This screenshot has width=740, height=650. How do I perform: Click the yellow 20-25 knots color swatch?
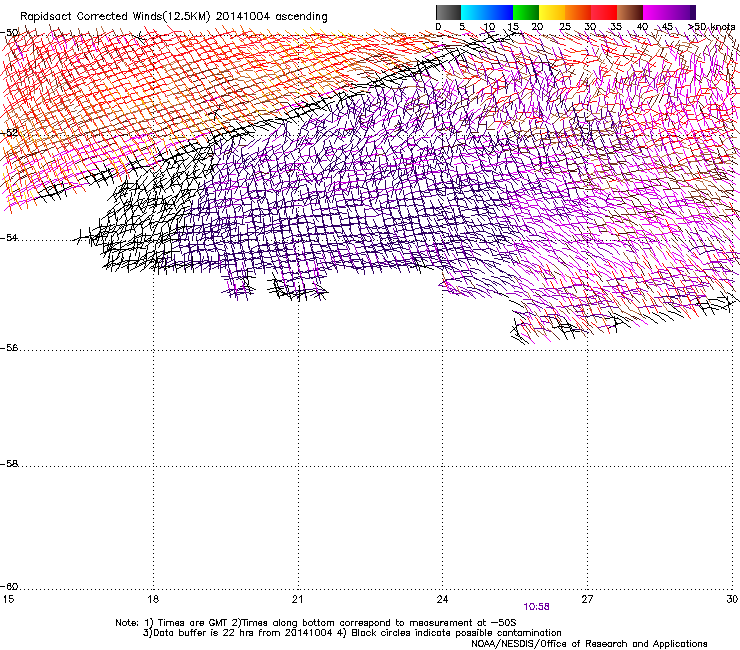552,12
